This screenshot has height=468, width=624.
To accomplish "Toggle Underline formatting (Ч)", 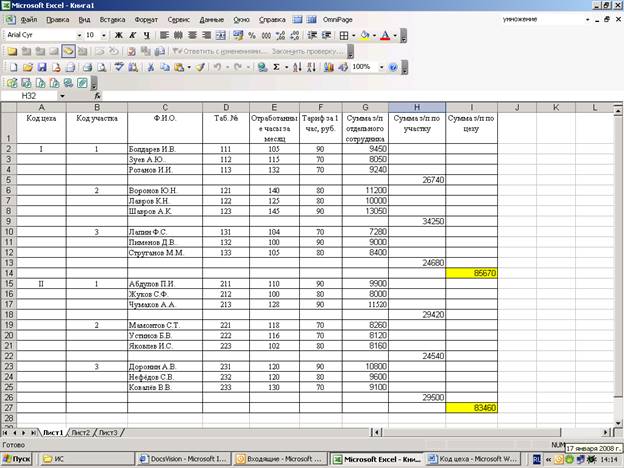I will coord(146,35).
